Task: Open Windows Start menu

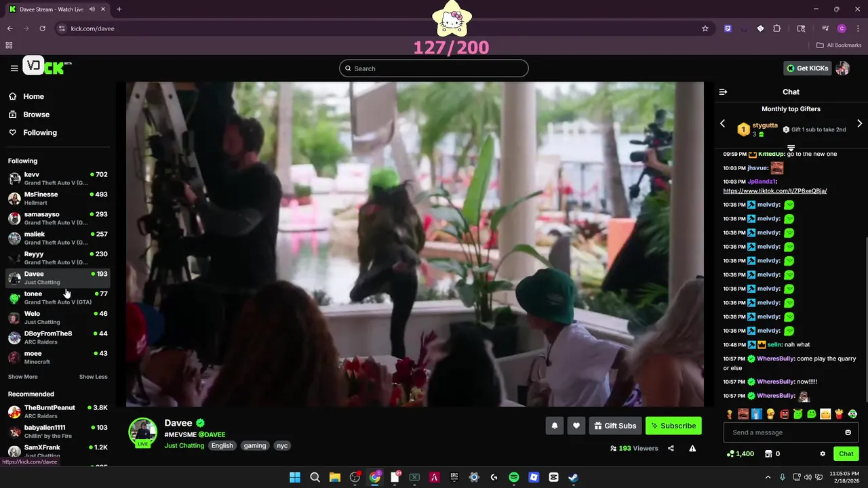Action: [295, 477]
